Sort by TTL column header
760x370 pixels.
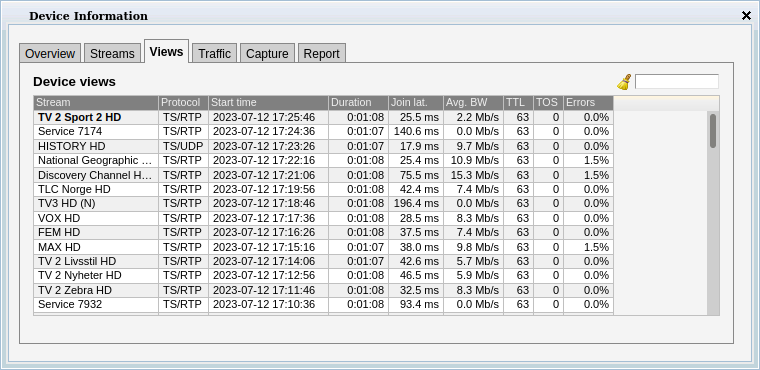pyautogui.click(x=518, y=103)
